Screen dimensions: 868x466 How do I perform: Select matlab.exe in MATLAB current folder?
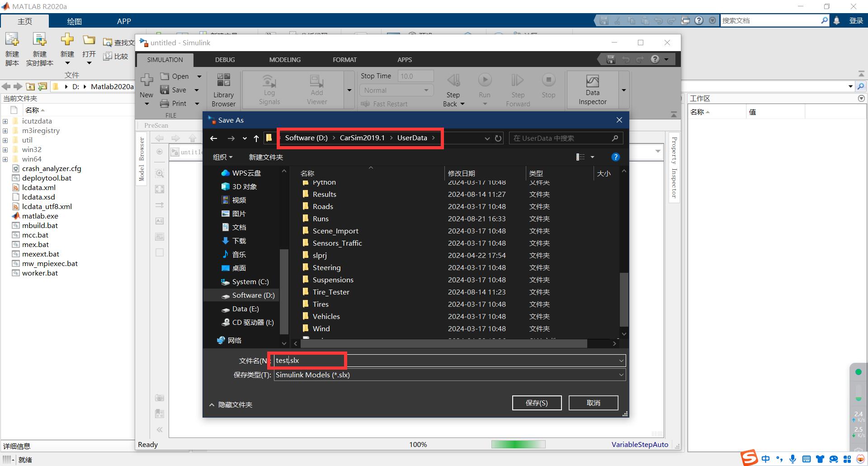[40, 216]
